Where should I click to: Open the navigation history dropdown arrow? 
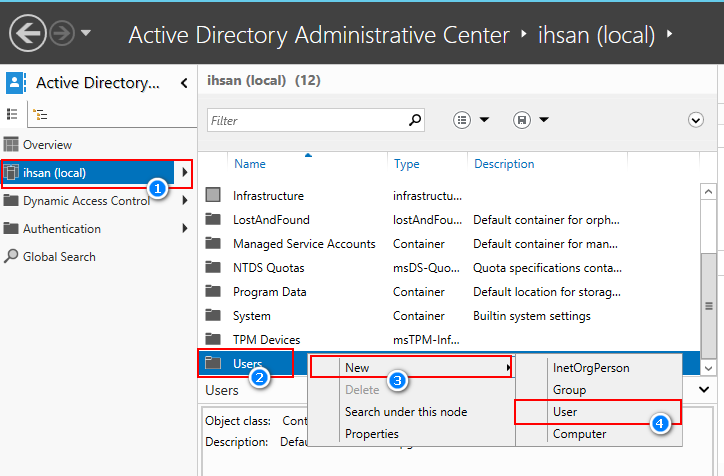tap(86, 33)
